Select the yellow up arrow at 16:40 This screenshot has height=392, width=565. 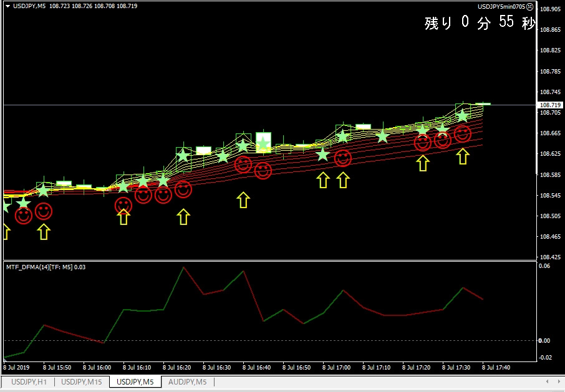243,200
